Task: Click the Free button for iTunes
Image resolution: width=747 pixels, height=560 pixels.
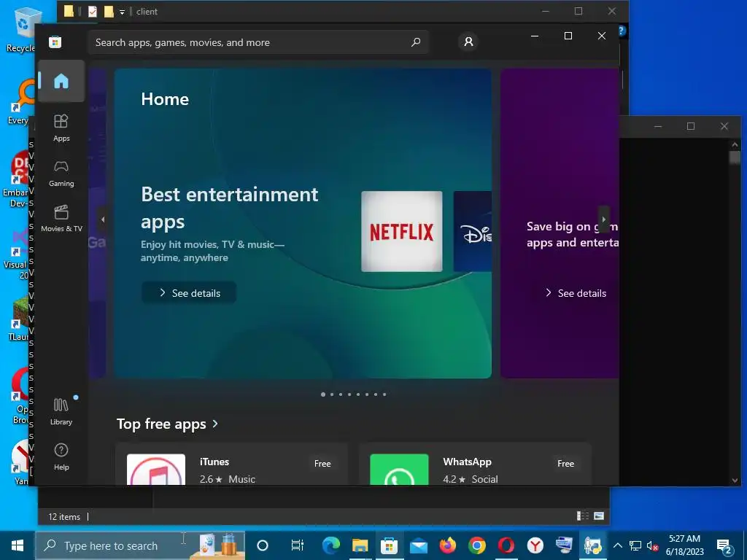Action: pyautogui.click(x=322, y=463)
